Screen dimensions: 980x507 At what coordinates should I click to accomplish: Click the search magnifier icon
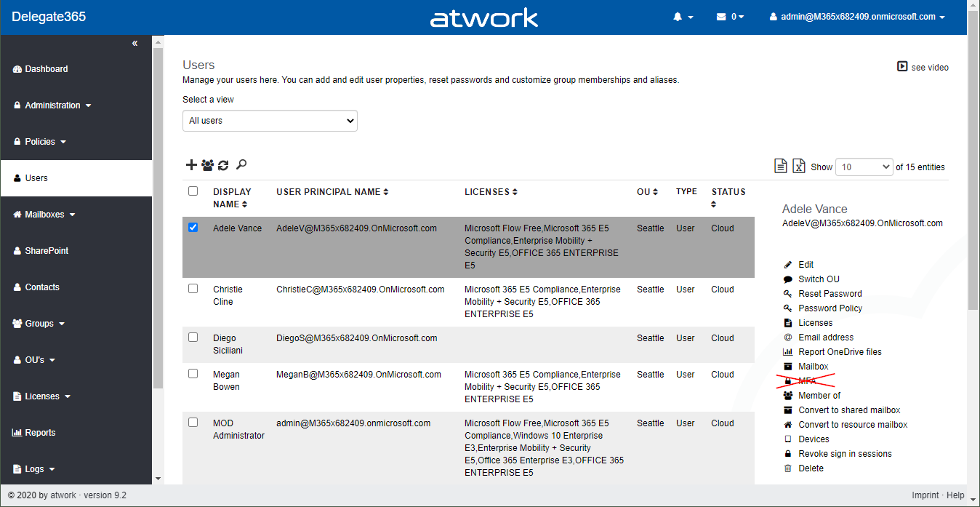(x=241, y=165)
